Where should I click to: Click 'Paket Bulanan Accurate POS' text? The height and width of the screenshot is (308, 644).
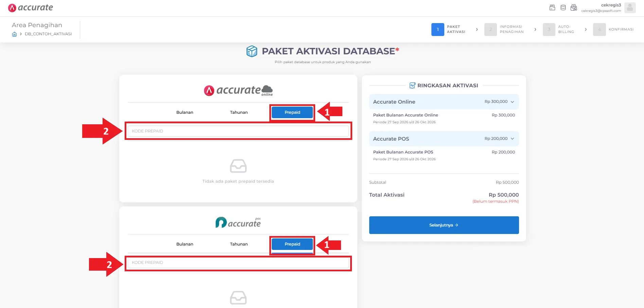tap(403, 152)
